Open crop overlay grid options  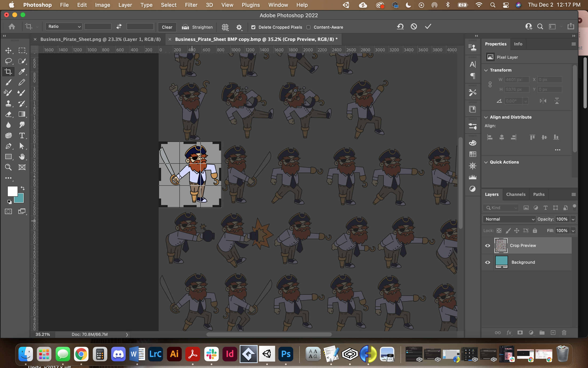[x=225, y=27]
